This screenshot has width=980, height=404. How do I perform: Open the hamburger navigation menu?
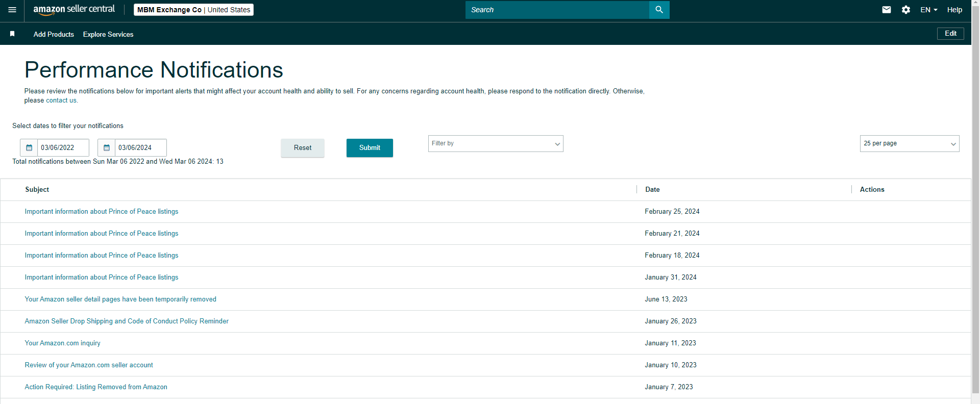coord(12,10)
